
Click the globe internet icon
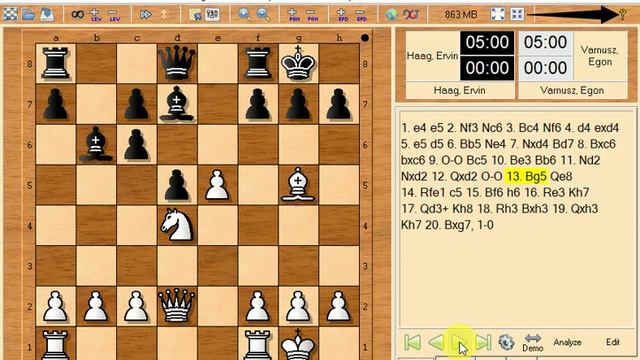point(391,15)
